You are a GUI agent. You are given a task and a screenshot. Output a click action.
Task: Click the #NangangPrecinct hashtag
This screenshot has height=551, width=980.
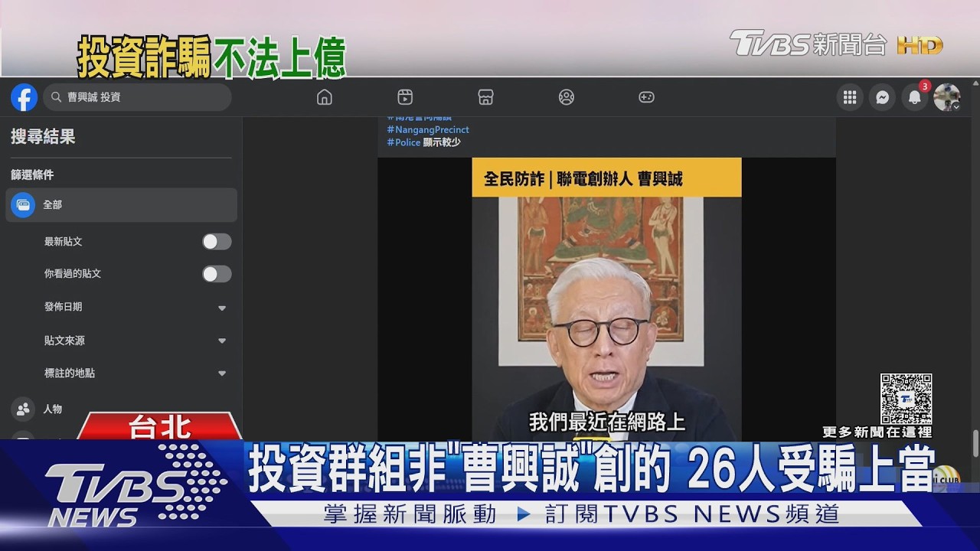tap(428, 130)
